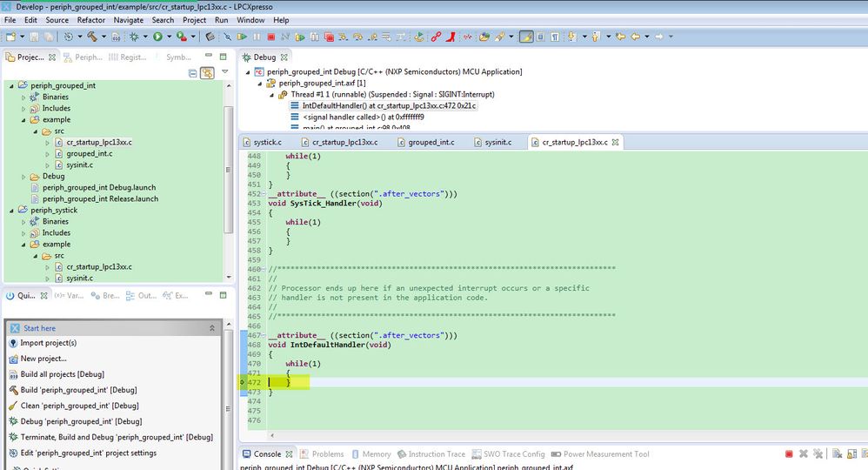Click the hammer Build icon in toolbar
Image resolution: width=868 pixels, height=470 pixels.
click(x=90, y=37)
